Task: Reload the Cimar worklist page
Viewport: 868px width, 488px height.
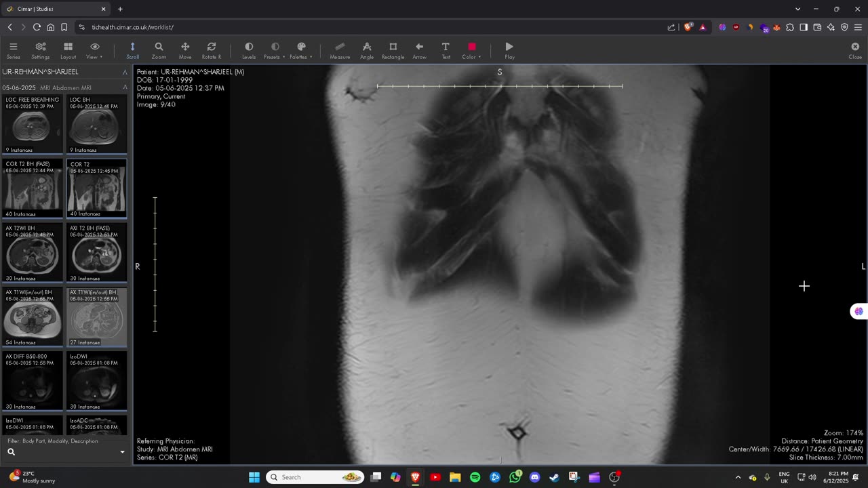Action: (x=37, y=27)
